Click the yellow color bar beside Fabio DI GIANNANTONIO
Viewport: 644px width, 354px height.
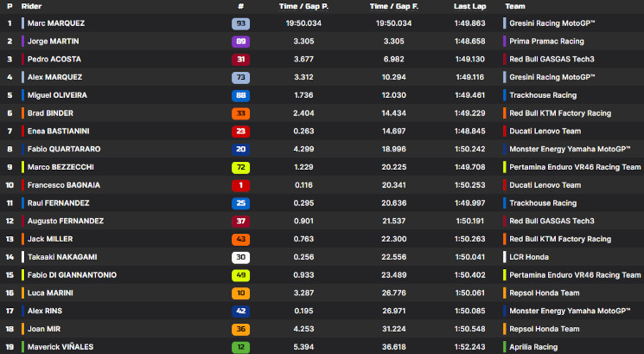(x=23, y=275)
